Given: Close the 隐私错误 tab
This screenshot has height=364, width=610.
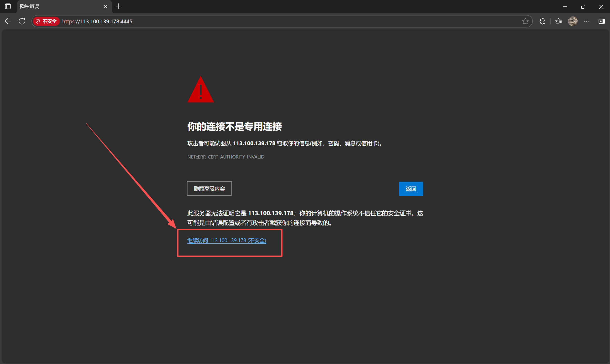Looking at the screenshot, I should pyautogui.click(x=105, y=7).
